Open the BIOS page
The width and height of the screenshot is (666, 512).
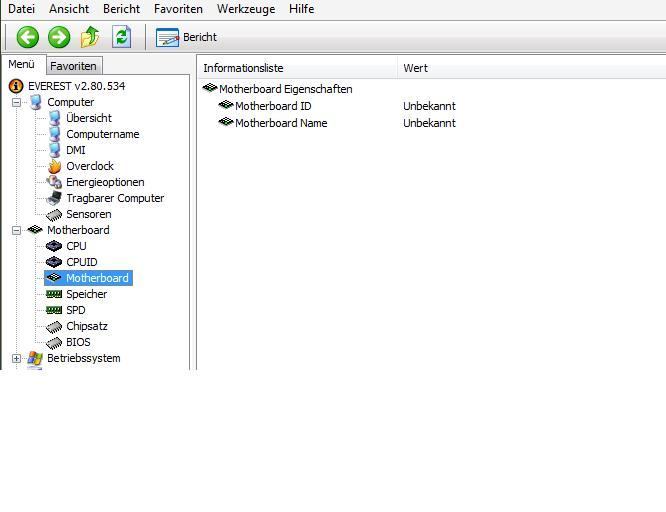point(78,342)
